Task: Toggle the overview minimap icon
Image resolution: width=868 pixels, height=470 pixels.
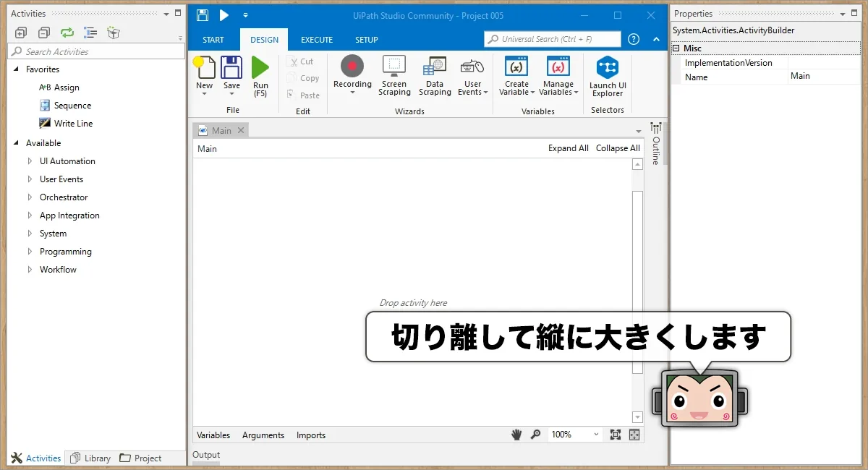Action: pyautogui.click(x=634, y=435)
